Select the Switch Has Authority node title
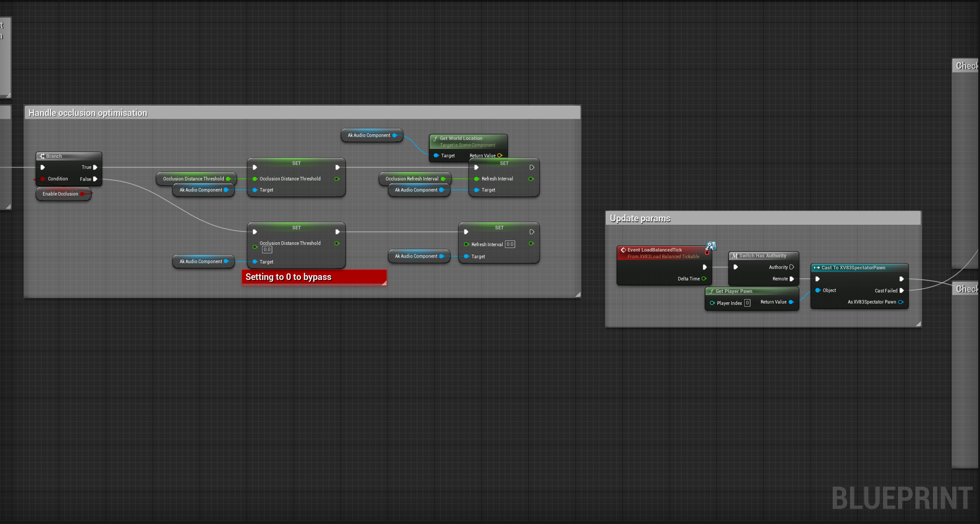The image size is (980, 524). [762, 256]
